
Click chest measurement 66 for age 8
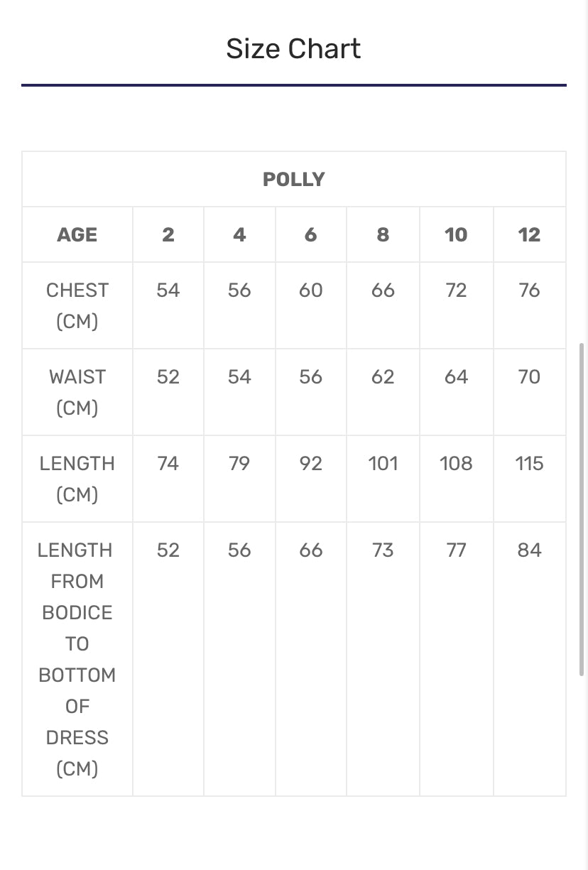tap(383, 290)
